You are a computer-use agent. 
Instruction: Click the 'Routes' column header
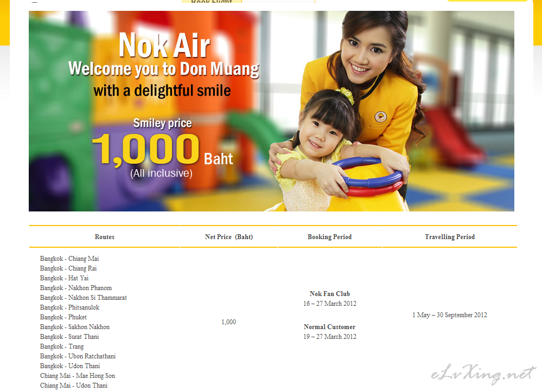point(104,237)
